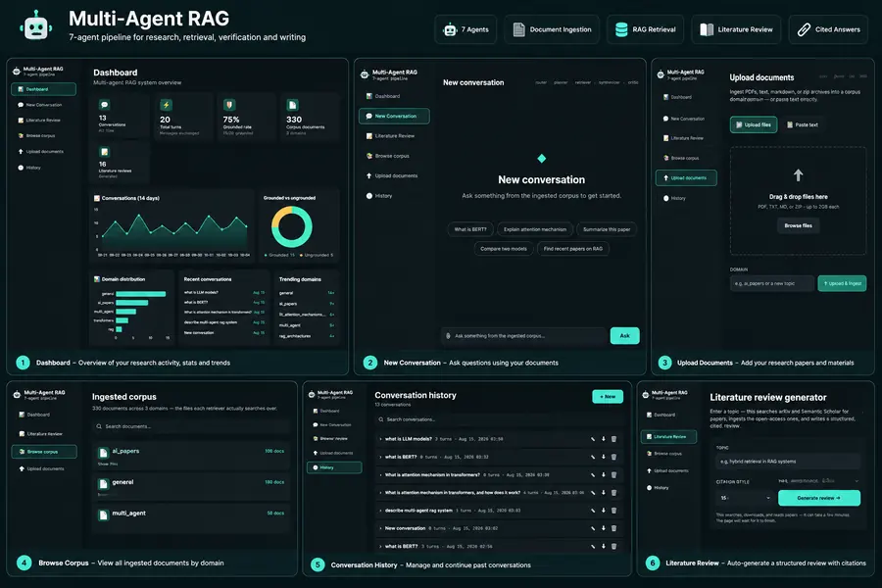Click the 'Generate review' button
This screenshot has width=882, height=588.
pyautogui.click(x=818, y=498)
